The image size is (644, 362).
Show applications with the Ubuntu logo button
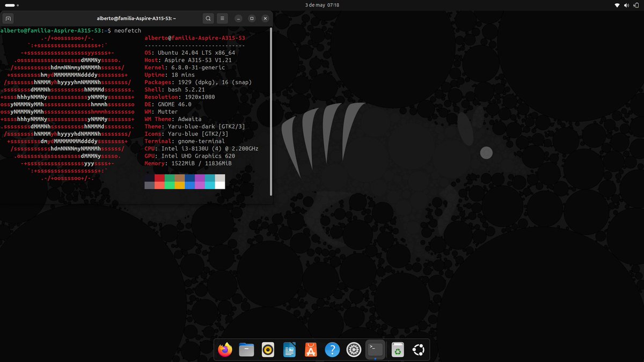click(419, 350)
